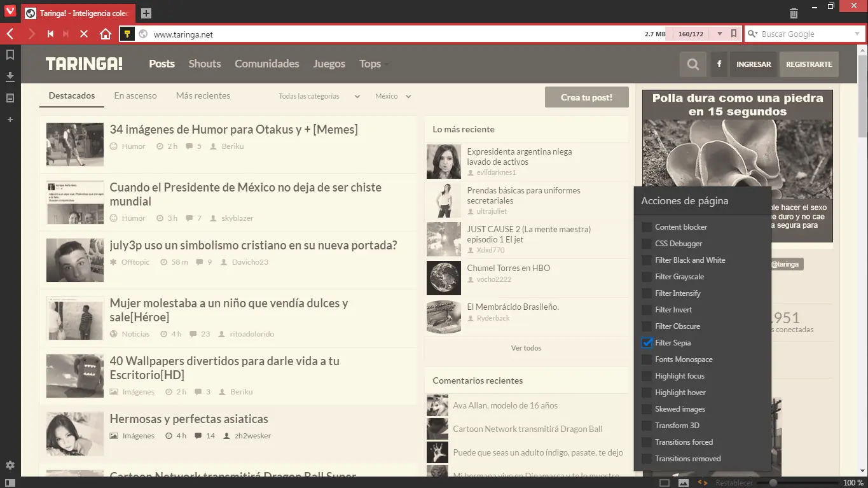Viewport: 868px width, 488px height.
Task: Enable the CSS Debugger checkbox
Action: pos(647,244)
